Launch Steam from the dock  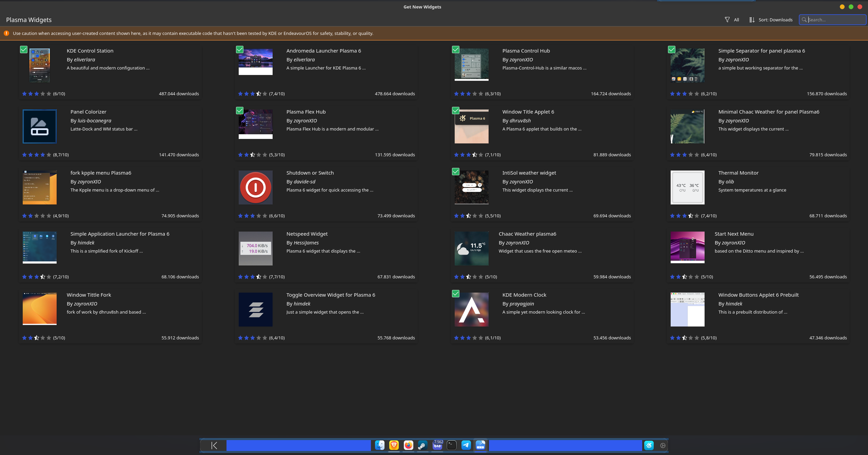click(x=422, y=445)
